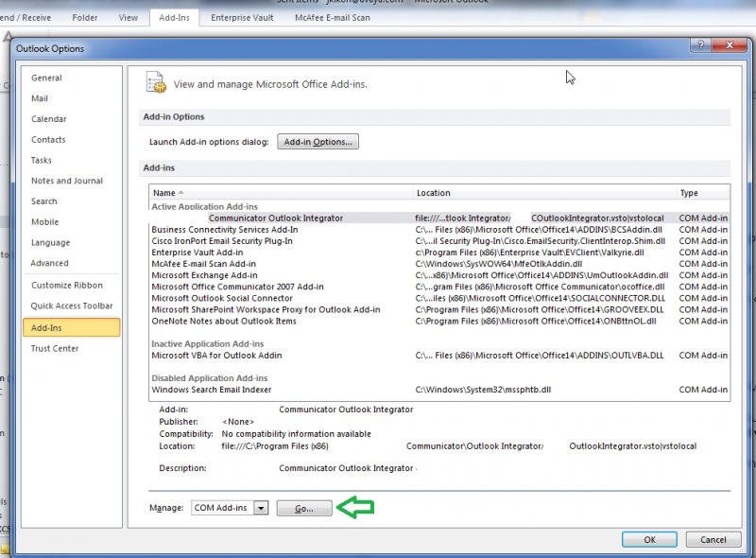Click OK to confirm Outlook Options
This screenshot has height=558, width=756.
pos(649,539)
